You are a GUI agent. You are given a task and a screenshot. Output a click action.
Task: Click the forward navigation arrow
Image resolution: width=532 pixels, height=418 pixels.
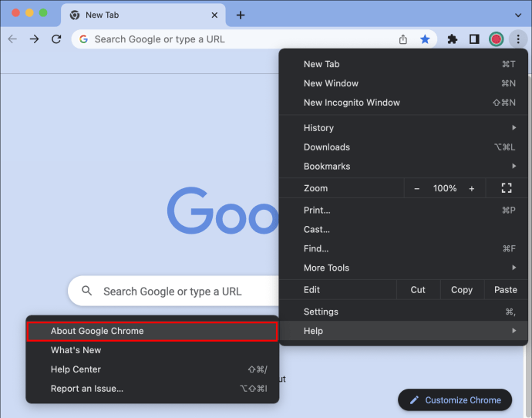34,39
